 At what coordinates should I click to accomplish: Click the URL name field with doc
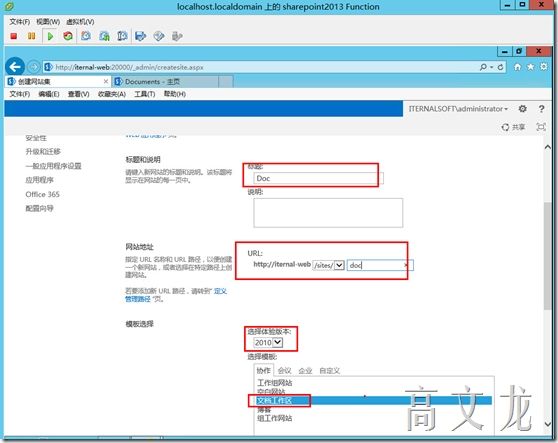point(380,265)
